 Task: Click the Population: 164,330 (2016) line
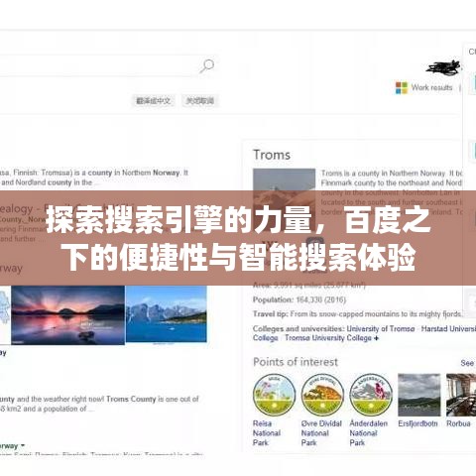tap(299, 299)
